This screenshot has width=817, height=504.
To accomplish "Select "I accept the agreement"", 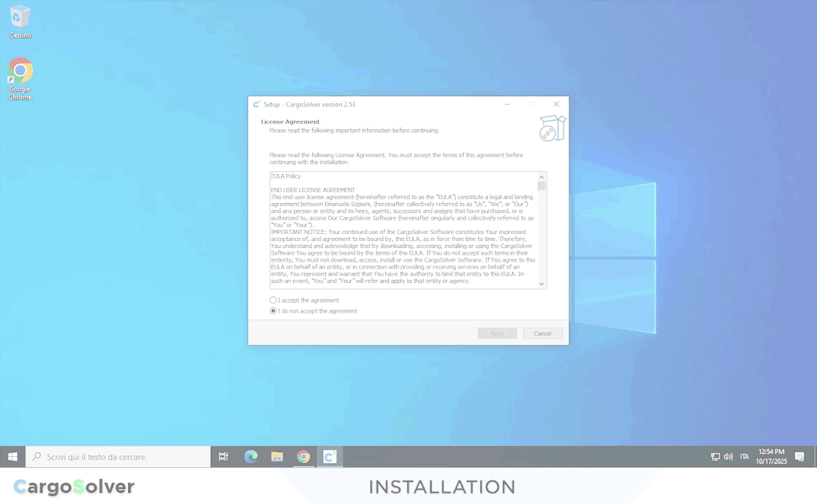I will 273,300.
